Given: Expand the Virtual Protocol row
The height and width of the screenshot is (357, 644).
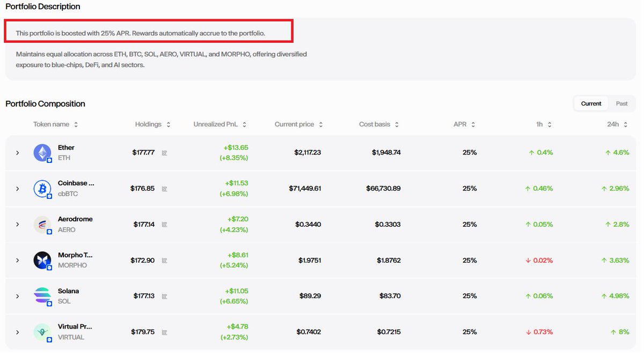Looking at the screenshot, I should coord(17,332).
